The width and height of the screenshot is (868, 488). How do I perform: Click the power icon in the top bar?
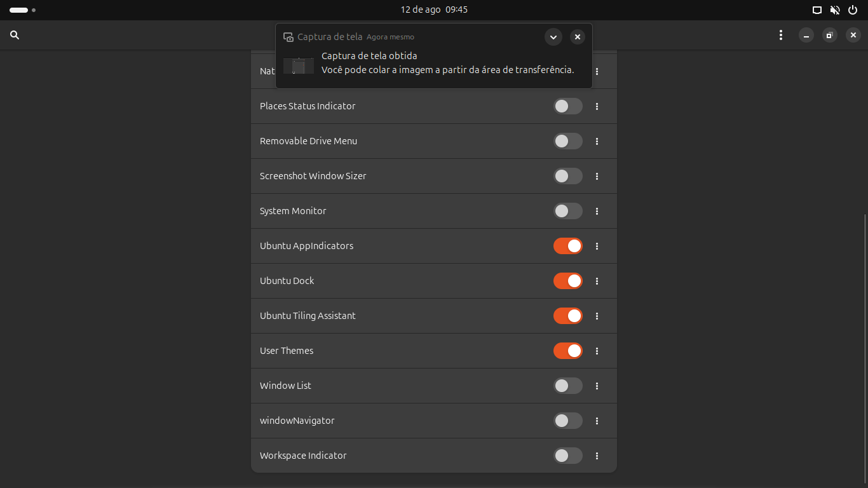pos(853,10)
